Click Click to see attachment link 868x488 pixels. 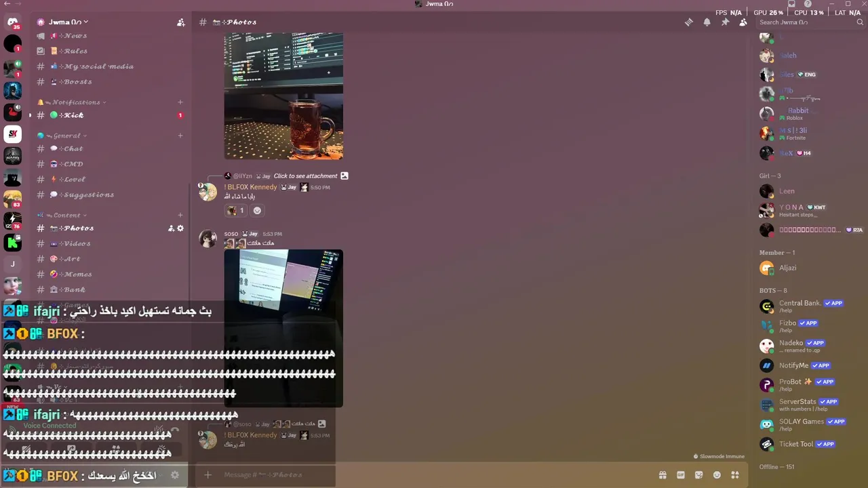coord(305,176)
